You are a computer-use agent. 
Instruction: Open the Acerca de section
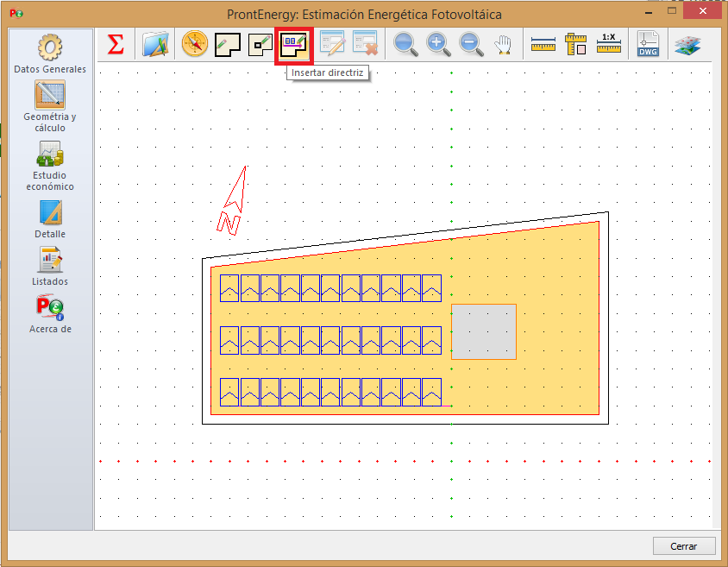point(50,313)
